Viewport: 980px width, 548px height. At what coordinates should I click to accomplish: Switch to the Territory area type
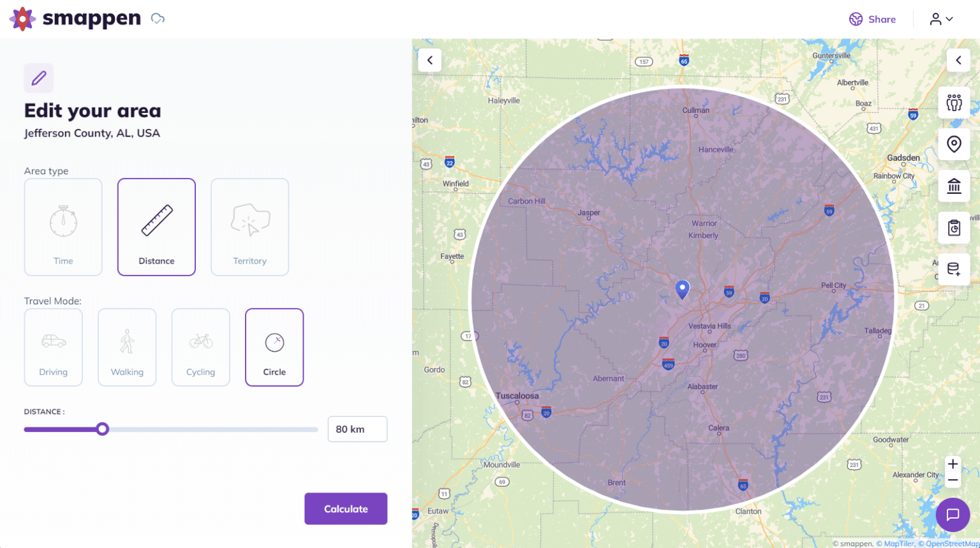pyautogui.click(x=249, y=226)
